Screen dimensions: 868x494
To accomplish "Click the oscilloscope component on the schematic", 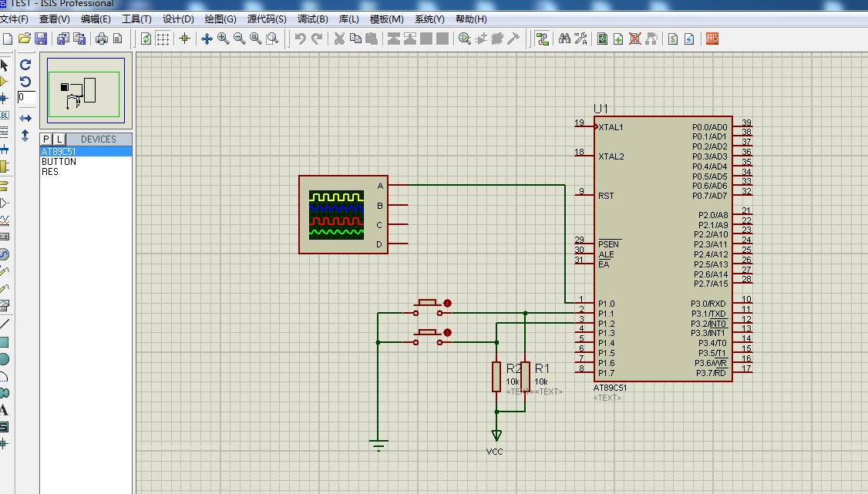I will (x=343, y=215).
